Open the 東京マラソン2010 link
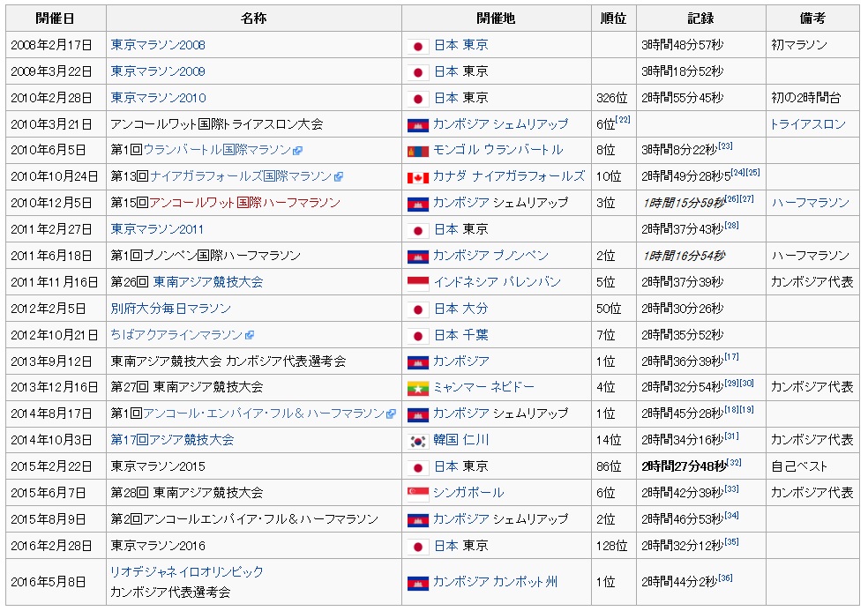 tap(158, 98)
